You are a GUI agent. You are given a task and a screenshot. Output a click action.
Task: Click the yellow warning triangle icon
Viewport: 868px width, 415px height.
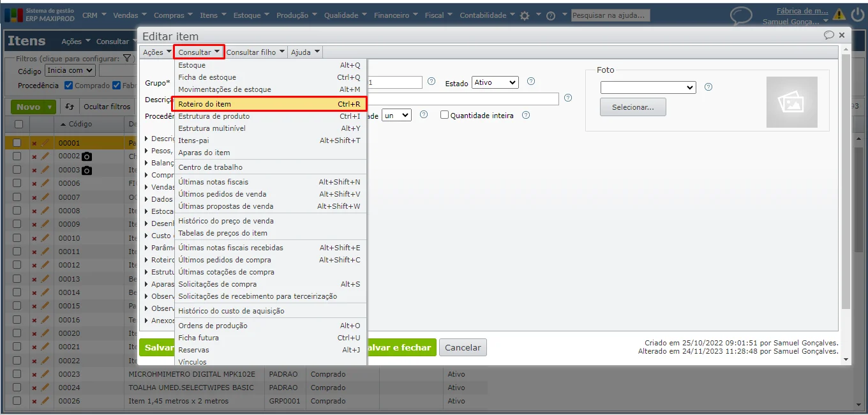pos(839,14)
